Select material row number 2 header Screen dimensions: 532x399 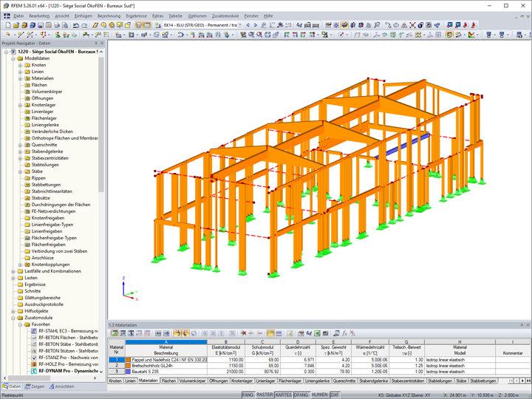117,366
